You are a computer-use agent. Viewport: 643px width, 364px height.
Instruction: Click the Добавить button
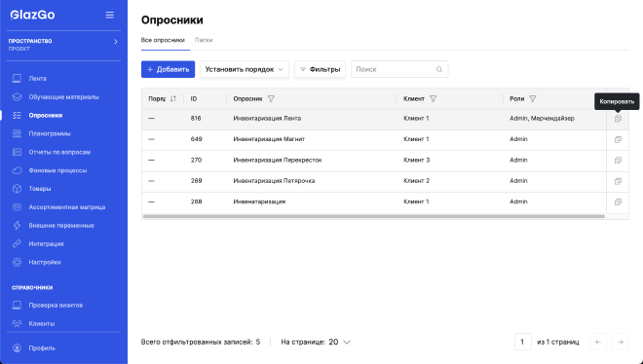pyautogui.click(x=169, y=69)
